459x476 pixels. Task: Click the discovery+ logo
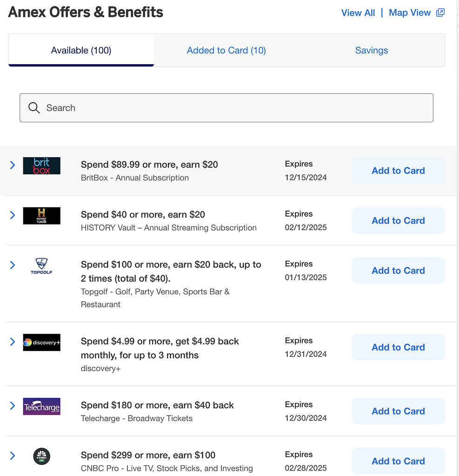[x=41, y=343]
